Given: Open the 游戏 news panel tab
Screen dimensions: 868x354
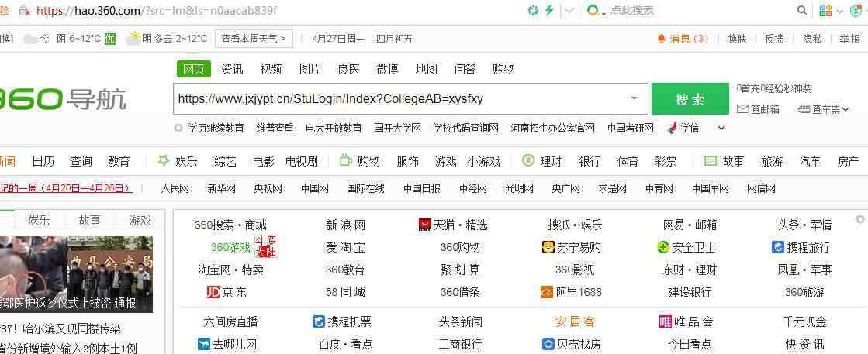Looking at the screenshot, I should [x=140, y=219].
